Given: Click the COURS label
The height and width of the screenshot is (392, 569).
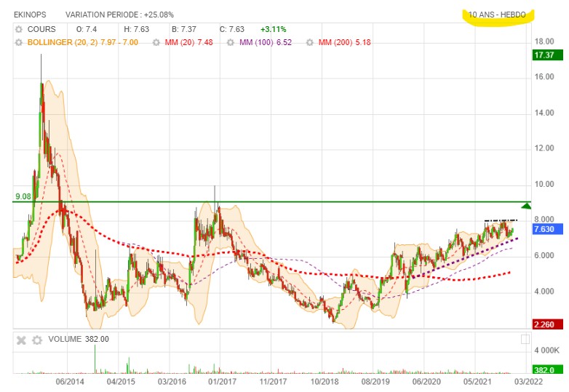Looking at the screenshot, I should click(41, 29).
